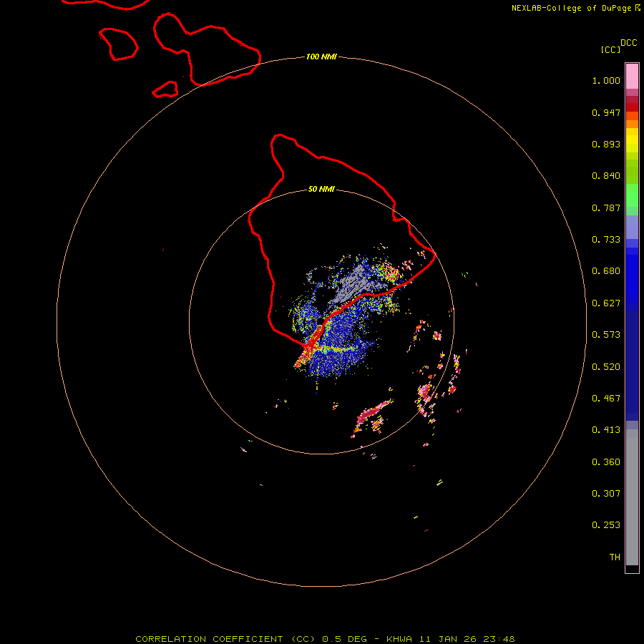The height and width of the screenshot is (644, 644).
Task: Click the gray lower segment of color bar
Action: click(632, 497)
